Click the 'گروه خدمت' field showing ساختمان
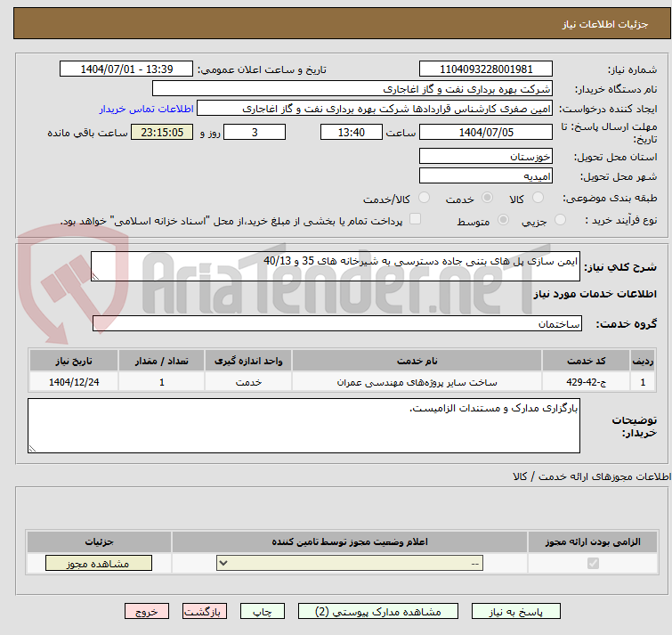This screenshot has width=672, height=635. tap(337, 323)
